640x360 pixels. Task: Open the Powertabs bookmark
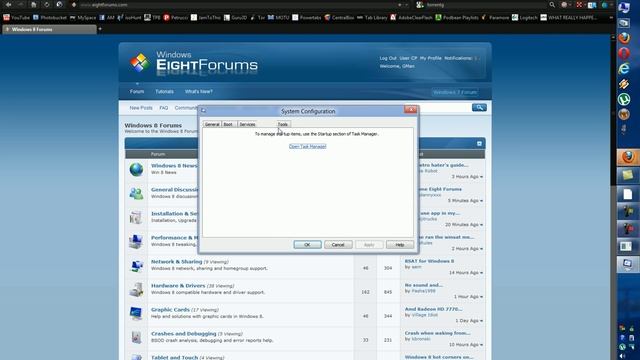point(307,18)
